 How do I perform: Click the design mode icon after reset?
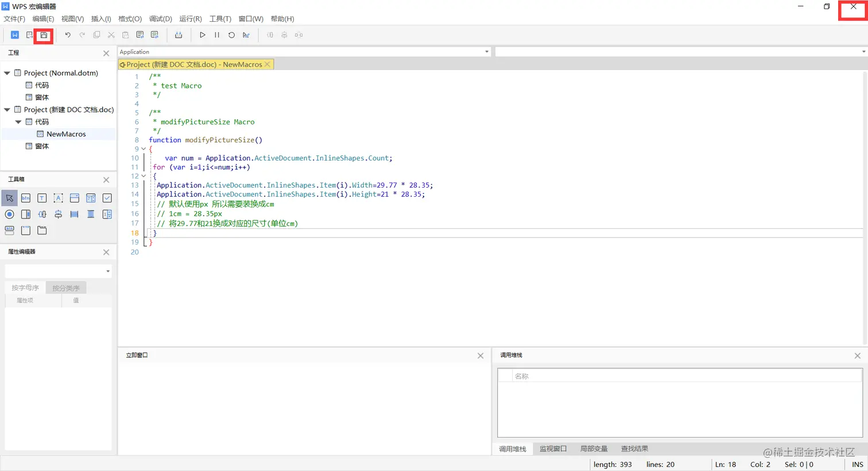[246, 35]
